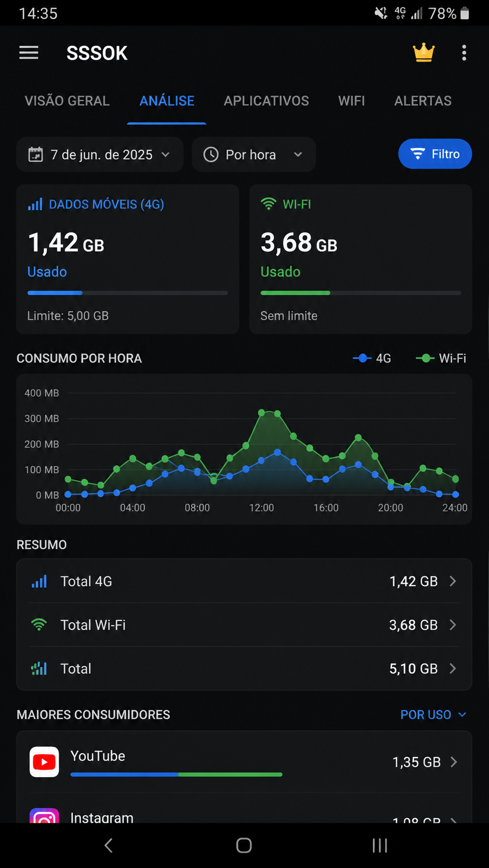Expand the Por hora interval dropdown
This screenshot has width=489, height=868.
pos(254,155)
